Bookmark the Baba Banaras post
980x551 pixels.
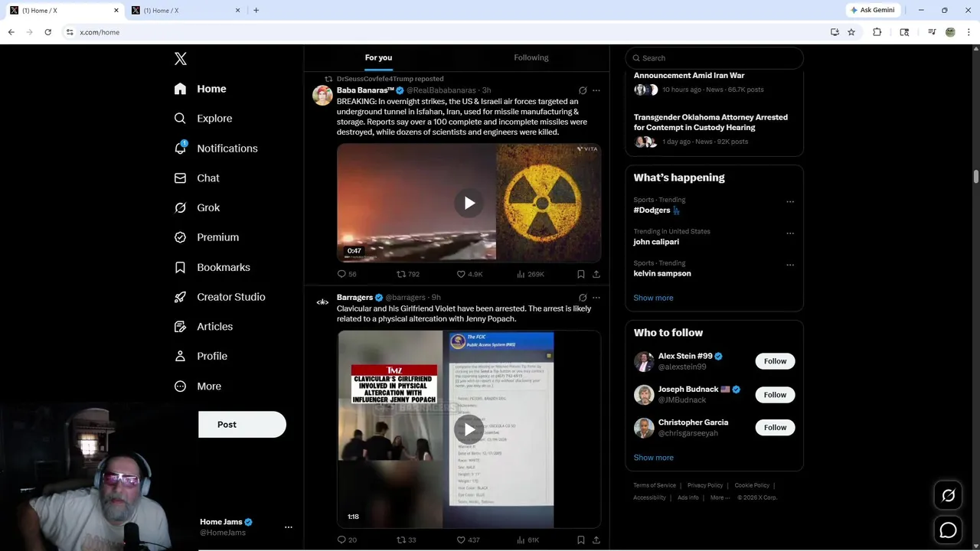coord(581,274)
